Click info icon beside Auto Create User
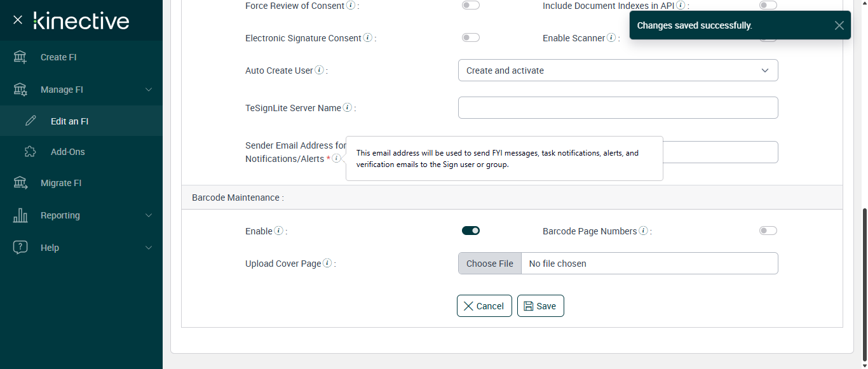The height and width of the screenshot is (369, 868). point(319,70)
